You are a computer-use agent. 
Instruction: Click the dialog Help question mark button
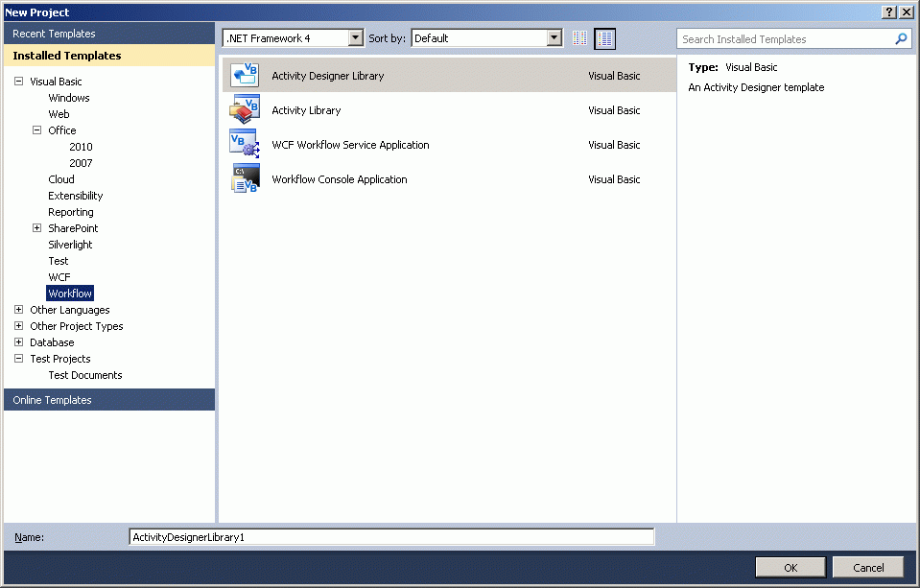click(x=889, y=12)
